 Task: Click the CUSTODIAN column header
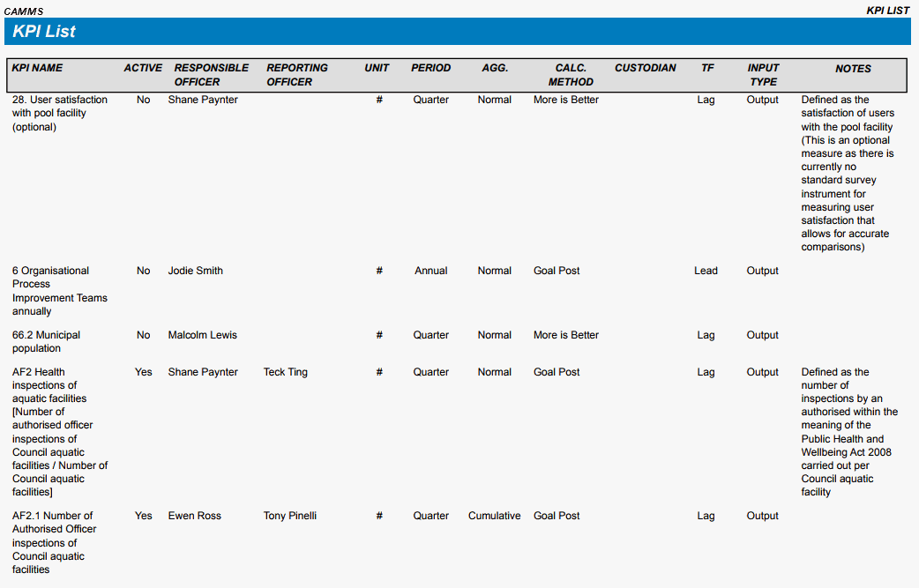(645, 68)
